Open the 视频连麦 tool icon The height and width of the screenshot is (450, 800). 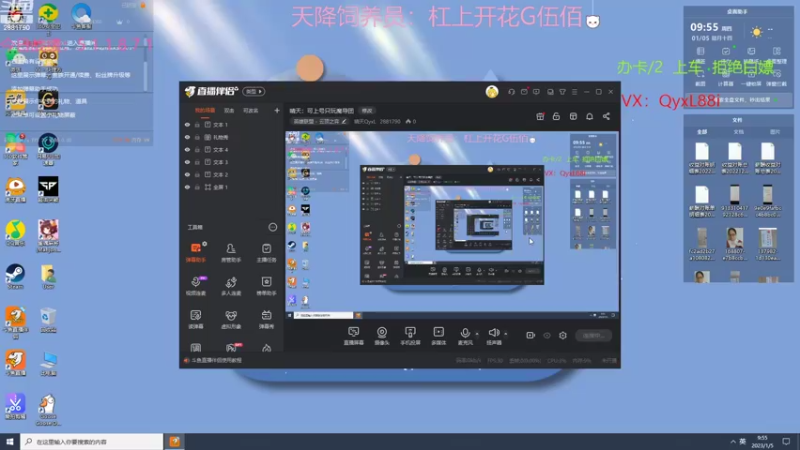[196, 286]
